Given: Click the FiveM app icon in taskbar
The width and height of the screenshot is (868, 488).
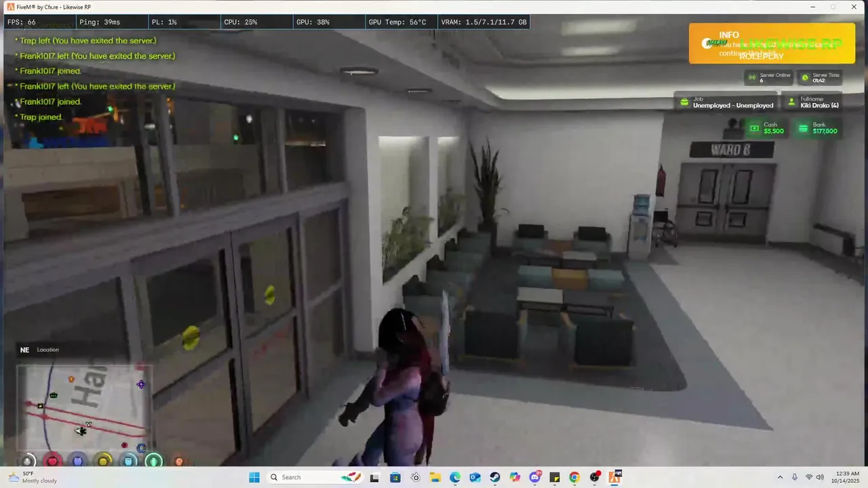Looking at the screenshot, I should point(615,477).
